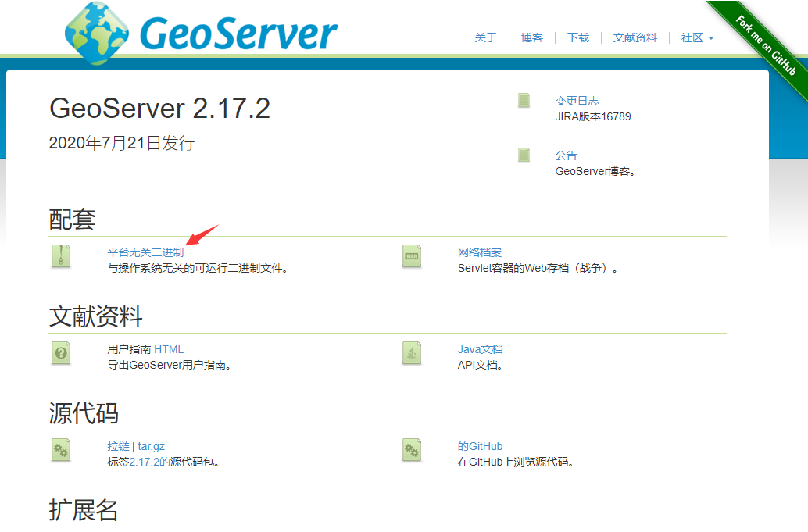The width and height of the screenshot is (808, 532).
Task: Click the GeoServer globe logo icon
Action: [97, 33]
